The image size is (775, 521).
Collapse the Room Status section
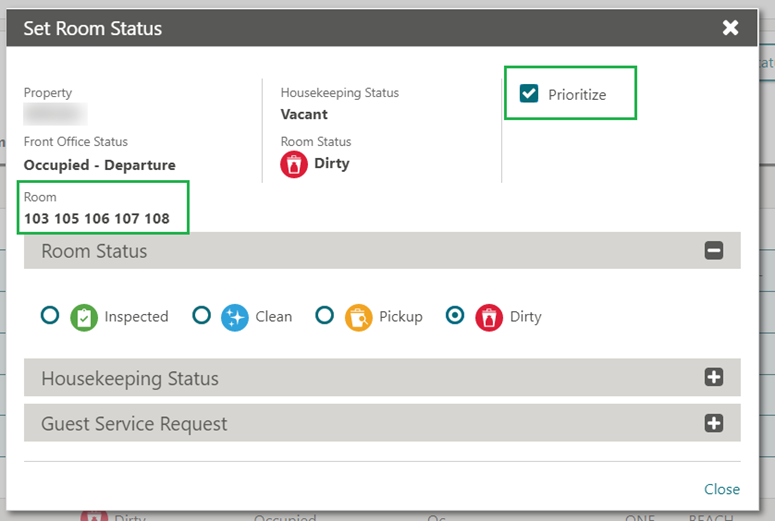[714, 250]
